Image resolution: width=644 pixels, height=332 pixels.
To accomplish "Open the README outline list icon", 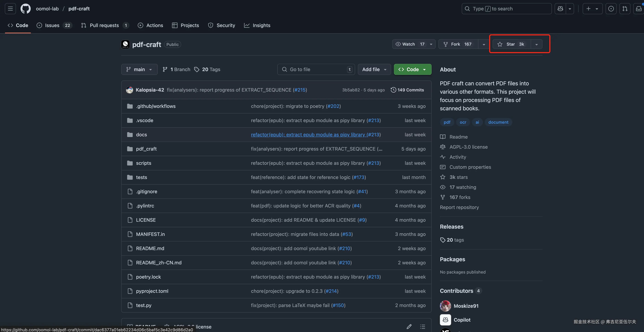I will coord(422,326).
